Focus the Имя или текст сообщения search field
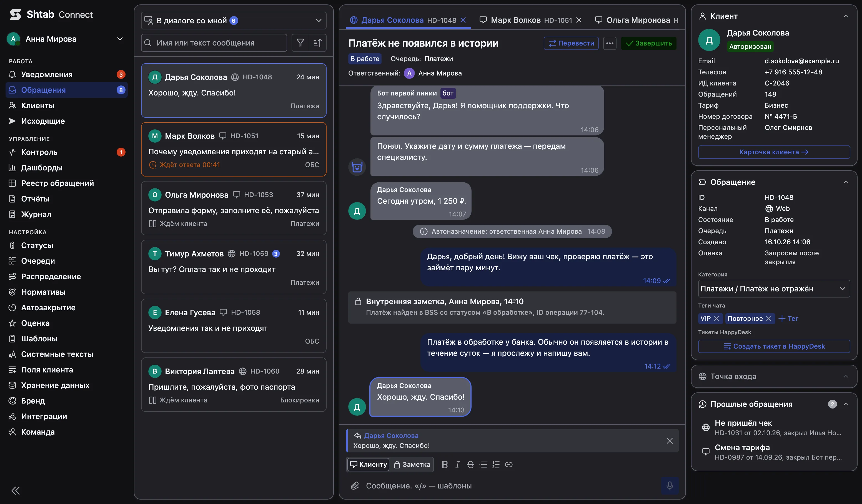The height and width of the screenshot is (504, 862). tap(214, 43)
